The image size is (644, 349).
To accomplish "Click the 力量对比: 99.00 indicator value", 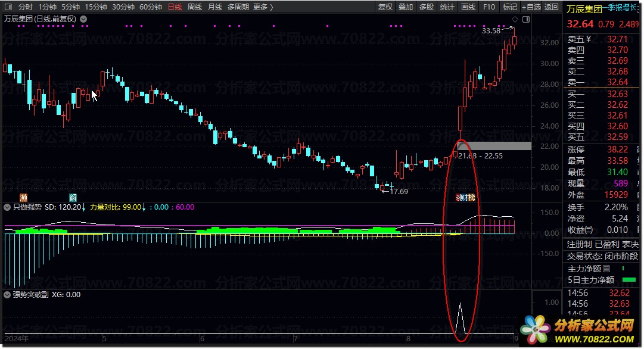I will (x=116, y=207).
